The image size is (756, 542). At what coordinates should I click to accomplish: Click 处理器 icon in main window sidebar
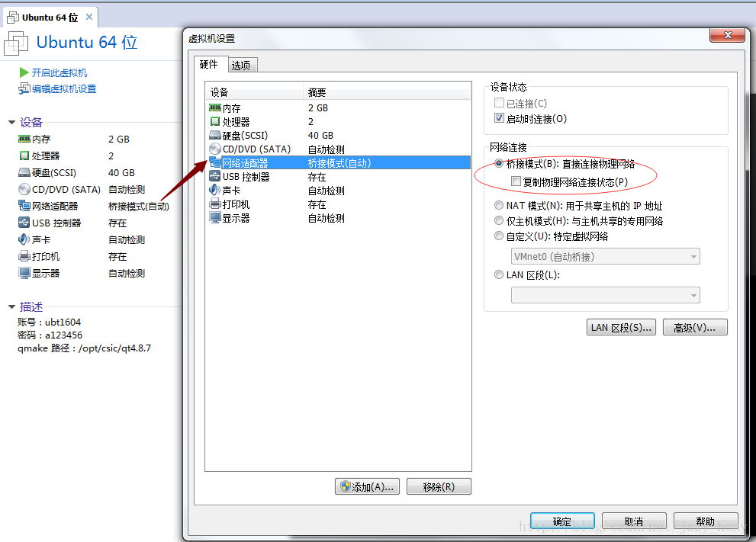[x=24, y=156]
